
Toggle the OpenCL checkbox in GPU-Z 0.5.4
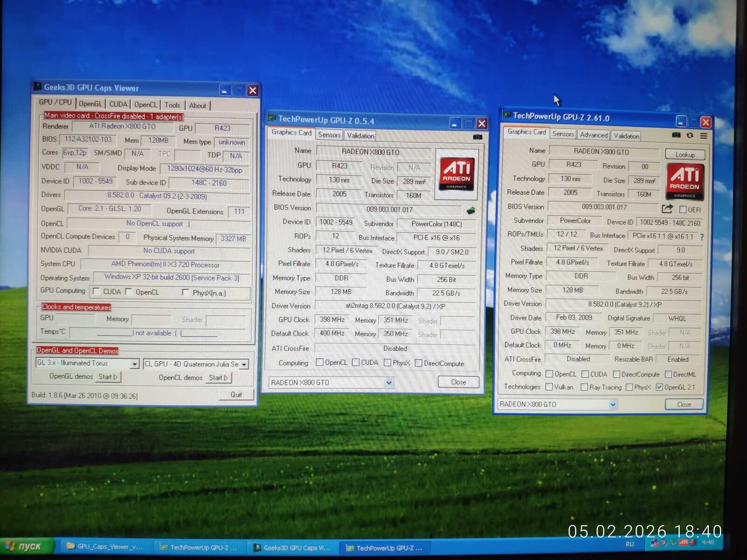tap(320, 362)
